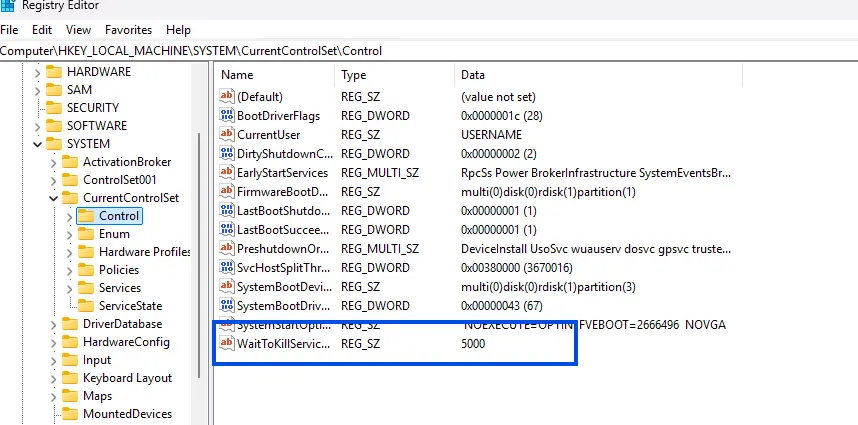The image size is (858, 425).
Task: Click the Registry Editor app icon in title bar
Action: 7,5
